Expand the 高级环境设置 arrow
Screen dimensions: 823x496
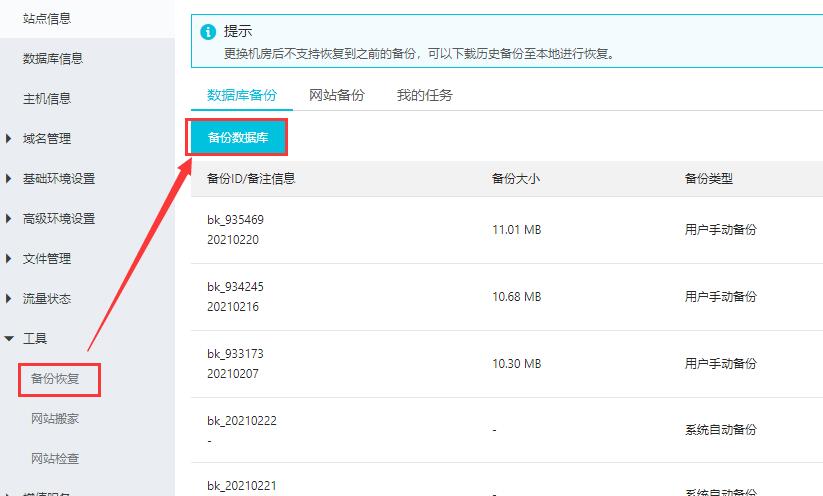click(x=8, y=218)
